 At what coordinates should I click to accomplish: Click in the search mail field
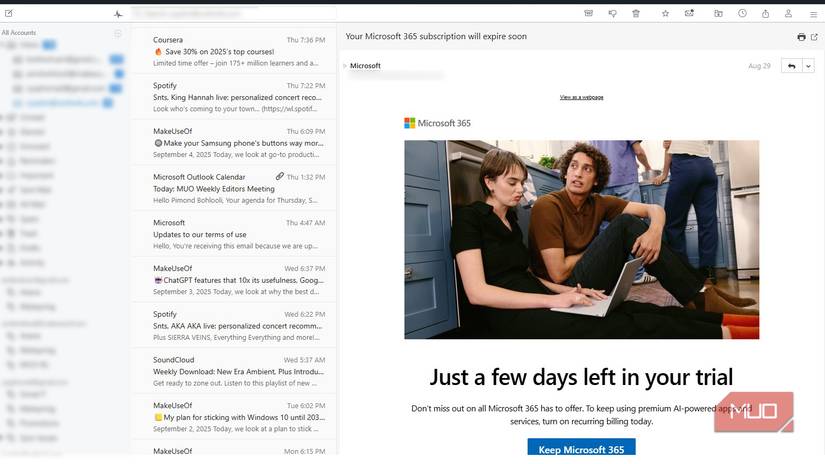pos(232,14)
